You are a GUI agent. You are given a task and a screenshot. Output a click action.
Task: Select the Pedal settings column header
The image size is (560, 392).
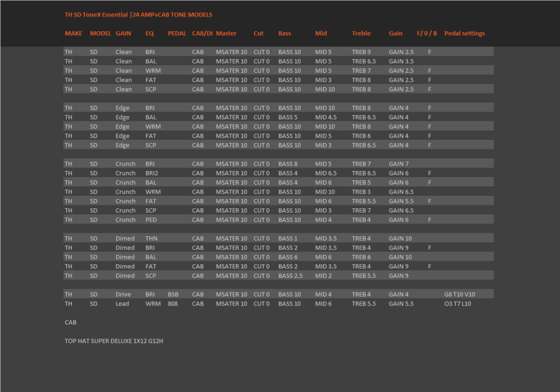coord(464,33)
